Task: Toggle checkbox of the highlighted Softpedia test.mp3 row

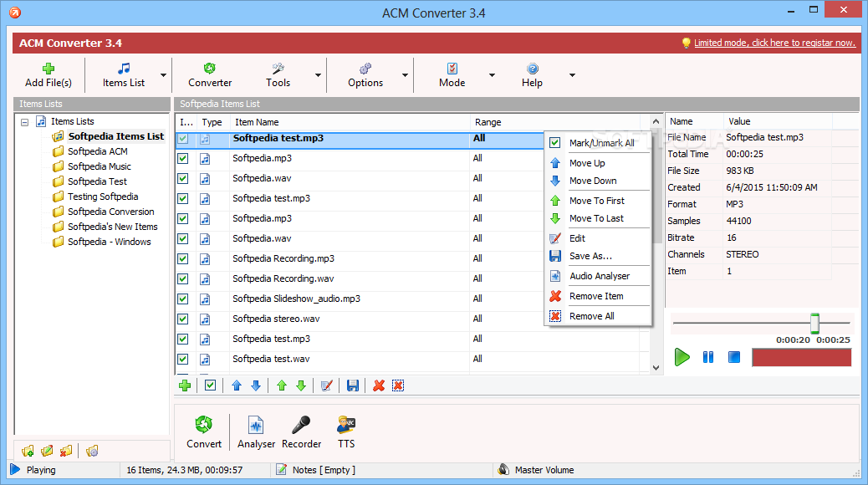Action: (x=182, y=139)
